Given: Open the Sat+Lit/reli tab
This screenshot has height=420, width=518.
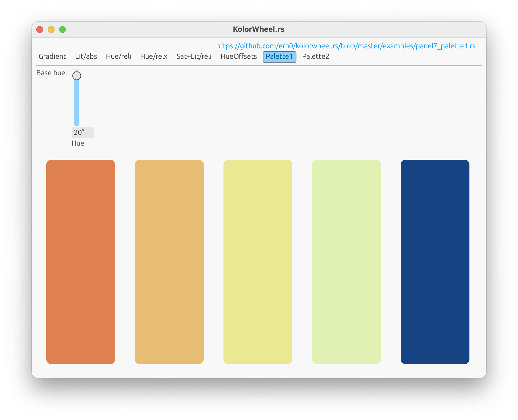Looking at the screenshot, I should coord(194,56).
